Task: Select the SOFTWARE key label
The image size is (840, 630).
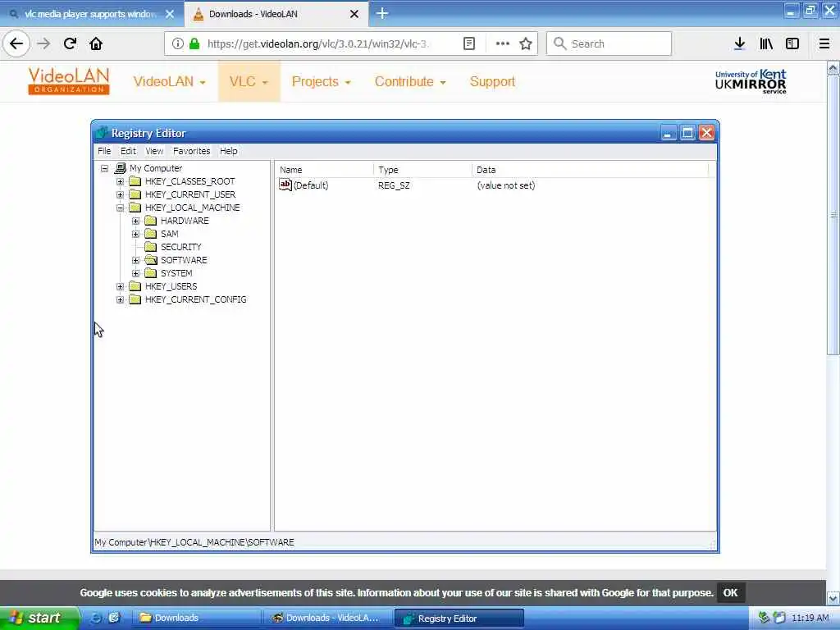Action: point(184,260)
